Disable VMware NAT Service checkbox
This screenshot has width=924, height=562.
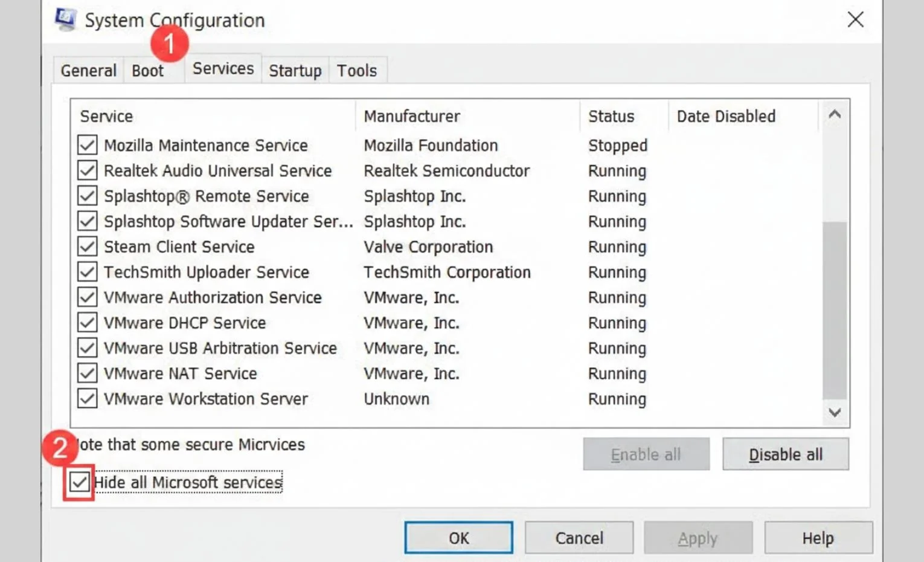point(87,373)
